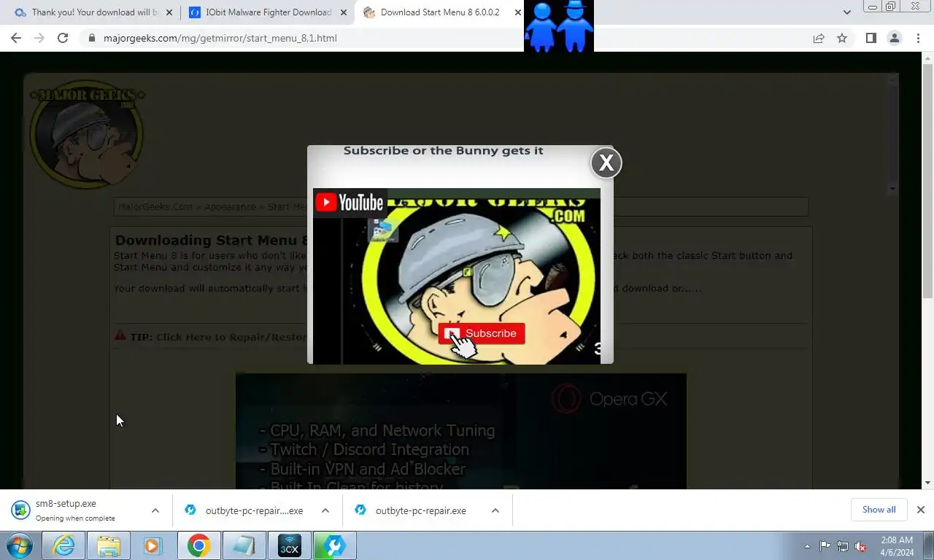This screenshot has width=934, height=560.
Task: Open outbyte-pc-repair.exe download item
Action: [413, 510]
